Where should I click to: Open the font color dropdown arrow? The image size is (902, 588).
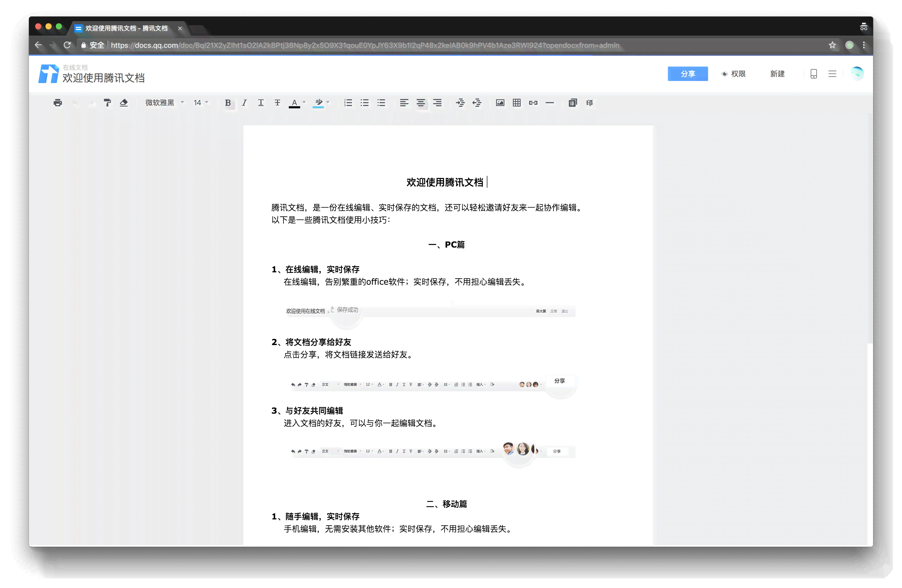pyautogui.click(x=304, y=102)
